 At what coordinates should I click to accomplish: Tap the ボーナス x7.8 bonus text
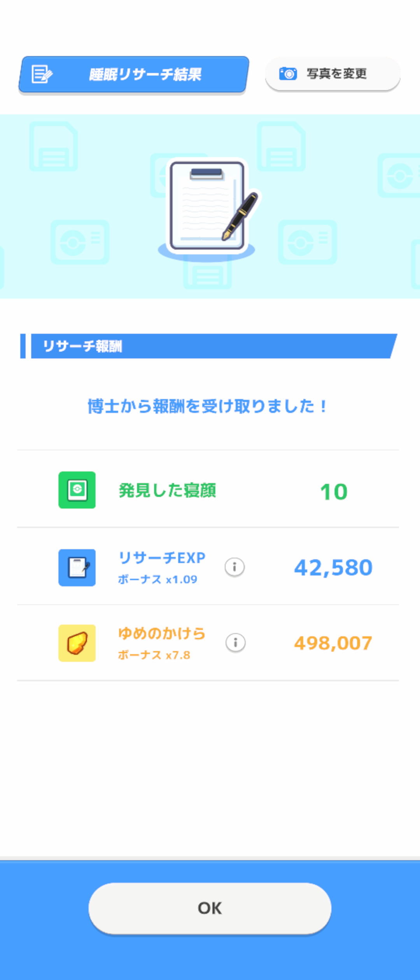(x=154, y=655)
